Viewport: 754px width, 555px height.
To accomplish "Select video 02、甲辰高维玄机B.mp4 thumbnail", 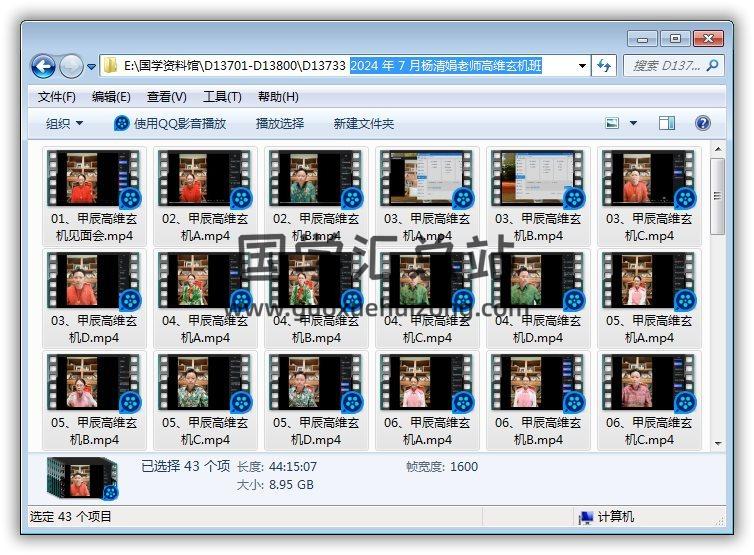I will click(x=316, y=178).
